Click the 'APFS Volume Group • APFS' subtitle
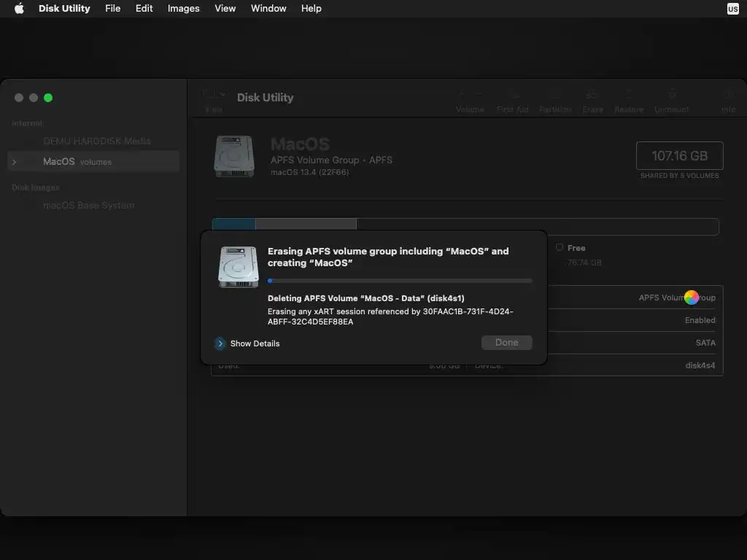The image size is (747, 560). coord(332,160)
